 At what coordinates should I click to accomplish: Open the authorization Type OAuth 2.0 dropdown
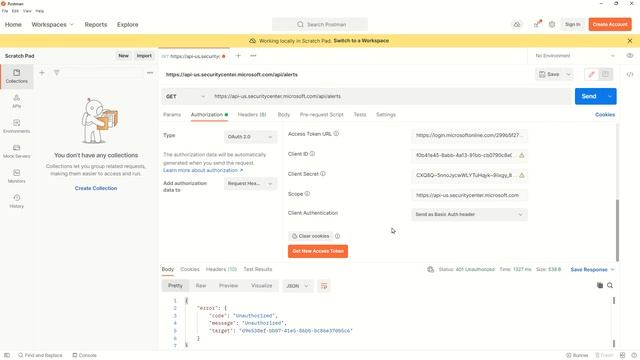[250, 137]
